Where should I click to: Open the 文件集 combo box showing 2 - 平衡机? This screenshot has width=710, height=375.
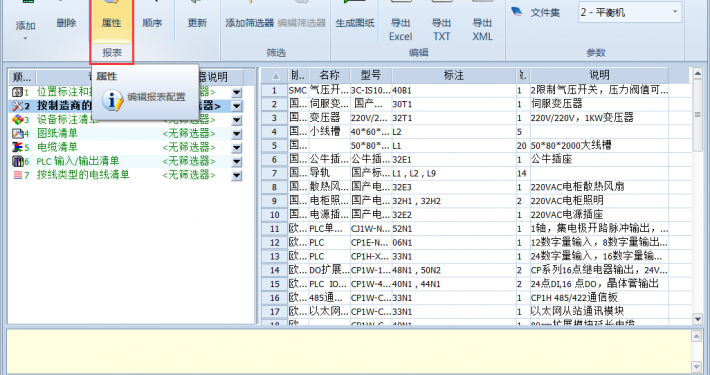click(x=629, y=12)
